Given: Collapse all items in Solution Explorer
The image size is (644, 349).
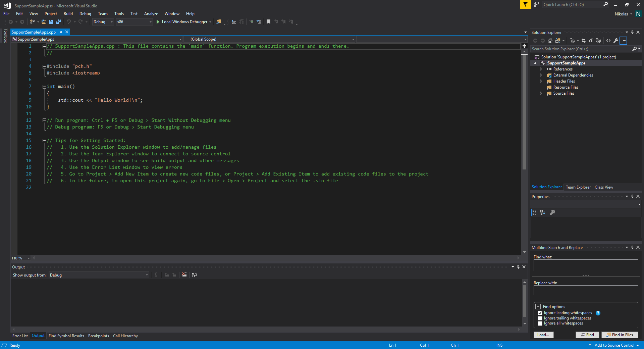Looking at the screenshot, I should coord(591,41).
